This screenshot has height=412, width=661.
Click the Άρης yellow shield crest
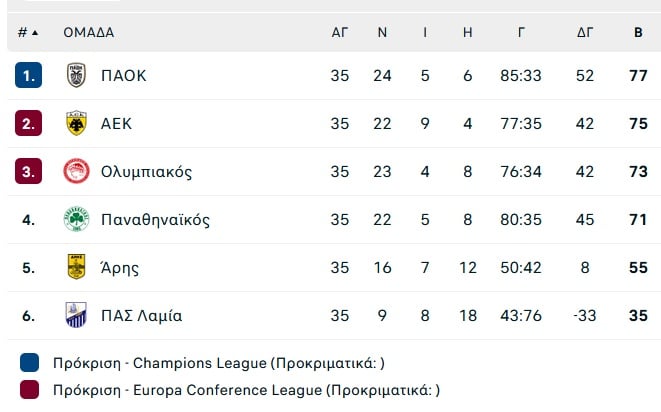(x=76, y=267)
